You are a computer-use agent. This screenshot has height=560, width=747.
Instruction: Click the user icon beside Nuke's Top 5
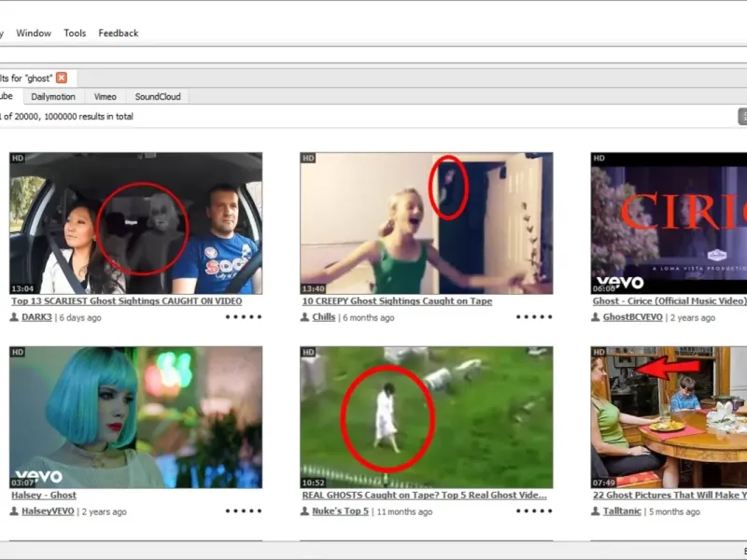[305, 511]
